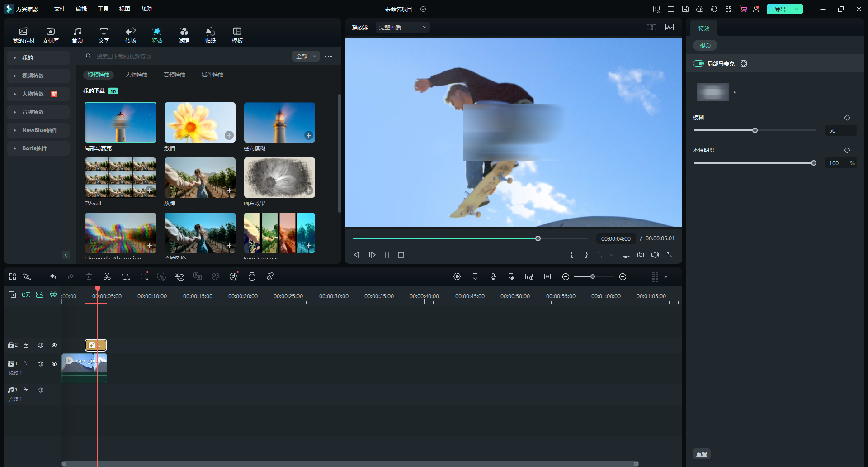Click the text tool icon in timeline toolbar
Image resolution: width=868 pixels, height=467 pixels.
pos(125,276)
